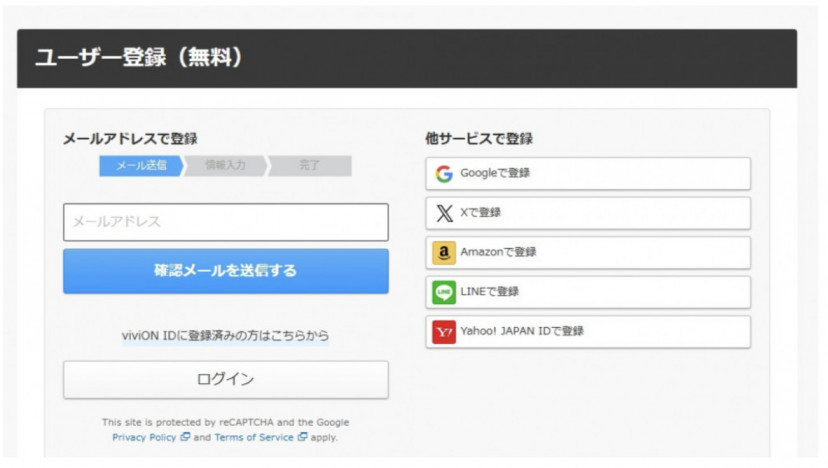828x468 pixels.
Task: Choose Amazonで登録 button
Action: coord(588,253)
